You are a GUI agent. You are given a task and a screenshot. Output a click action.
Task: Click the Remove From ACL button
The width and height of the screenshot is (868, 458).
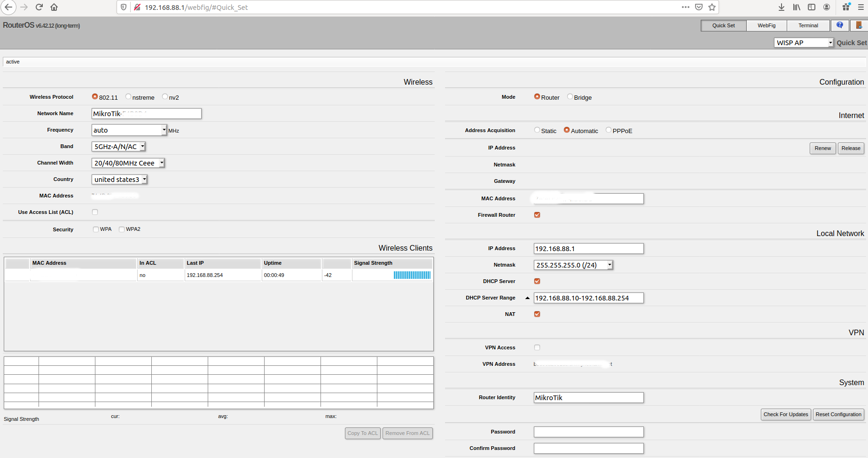pos(407,433)
